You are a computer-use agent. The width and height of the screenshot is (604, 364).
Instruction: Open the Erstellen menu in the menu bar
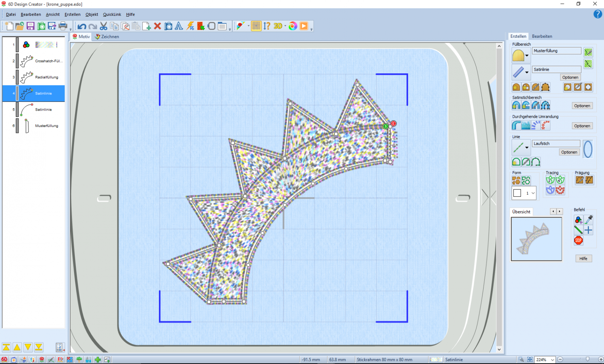[x=72, y=14]
